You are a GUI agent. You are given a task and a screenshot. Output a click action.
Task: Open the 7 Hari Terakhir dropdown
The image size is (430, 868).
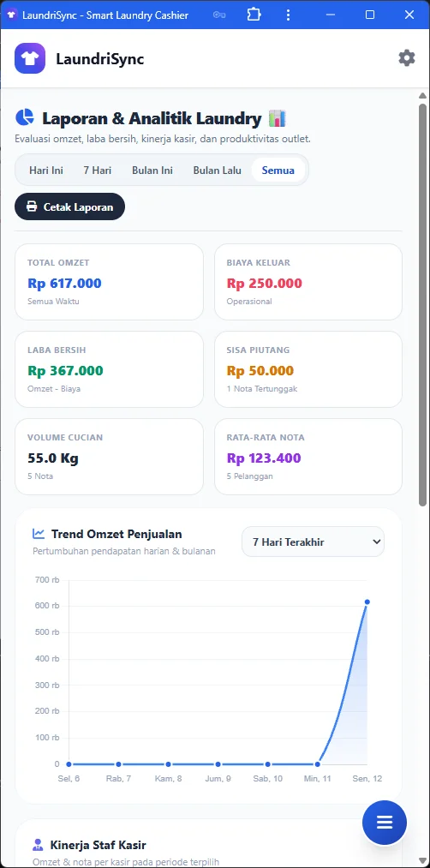313,542
